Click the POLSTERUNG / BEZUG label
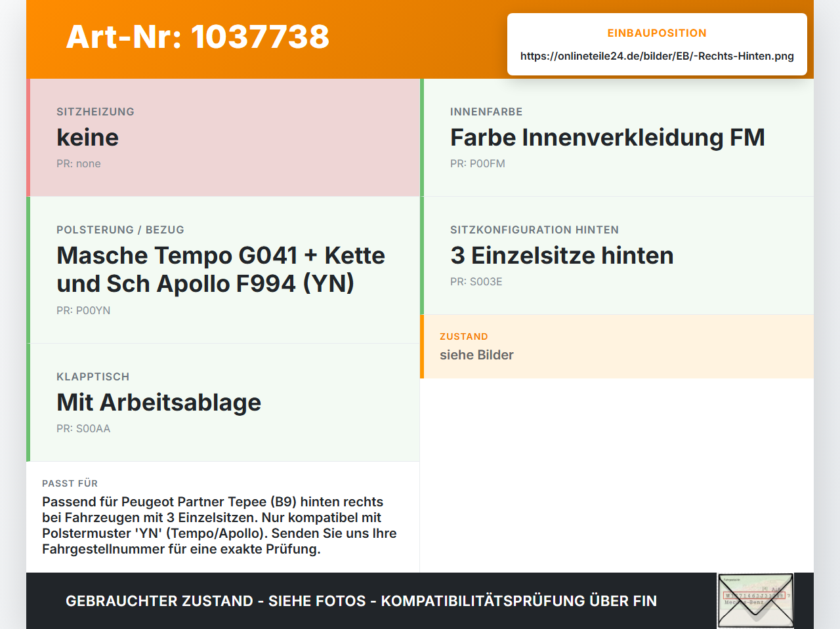This screenshot has height=629, width=840. pyautogui.click(x=120, y=230)
